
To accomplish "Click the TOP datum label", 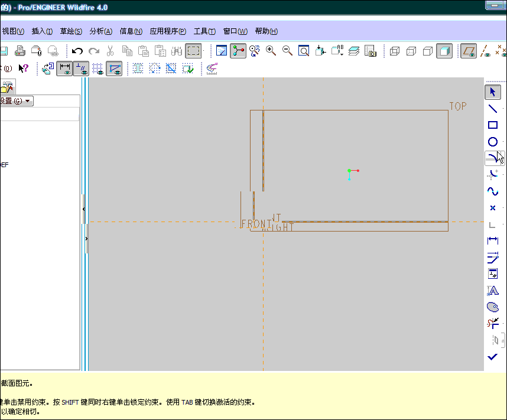I will [458, 106].
